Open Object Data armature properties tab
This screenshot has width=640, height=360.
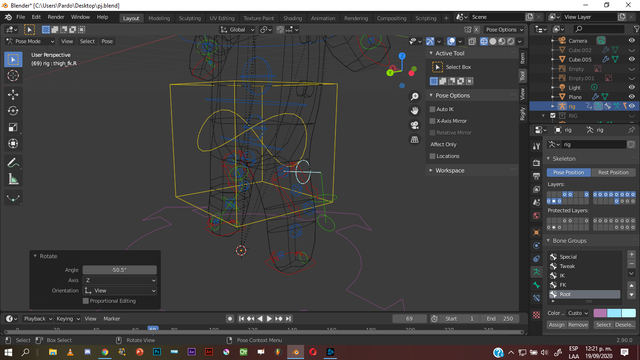536,271
